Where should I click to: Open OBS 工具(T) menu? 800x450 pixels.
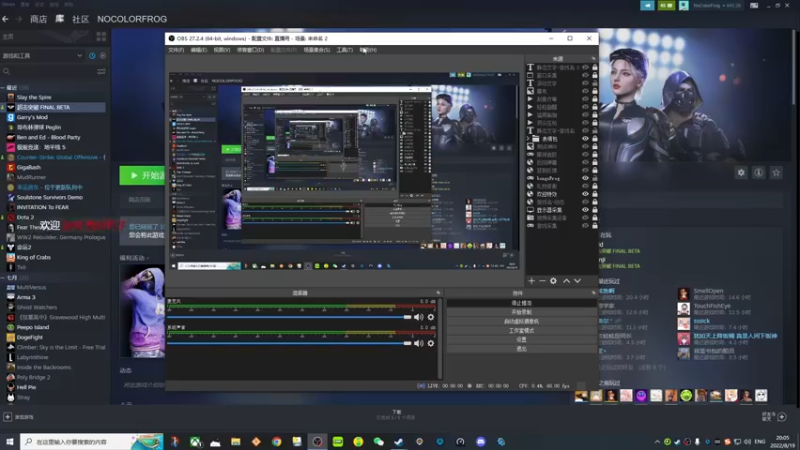point(344,50)
